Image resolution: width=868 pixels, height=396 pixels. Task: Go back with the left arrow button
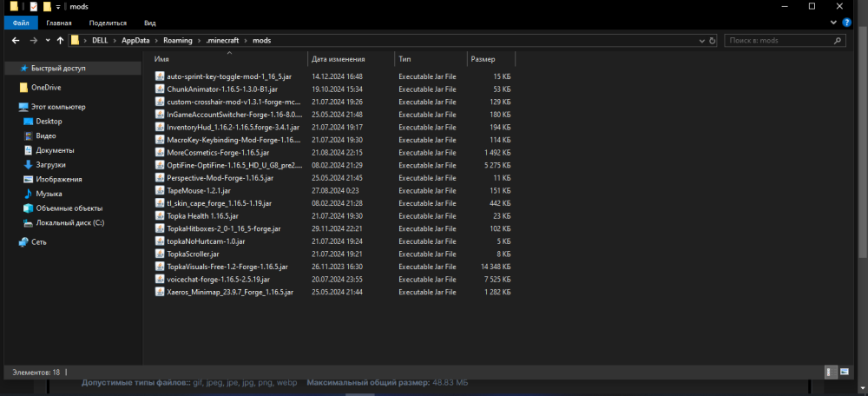[x=16, y=41]
